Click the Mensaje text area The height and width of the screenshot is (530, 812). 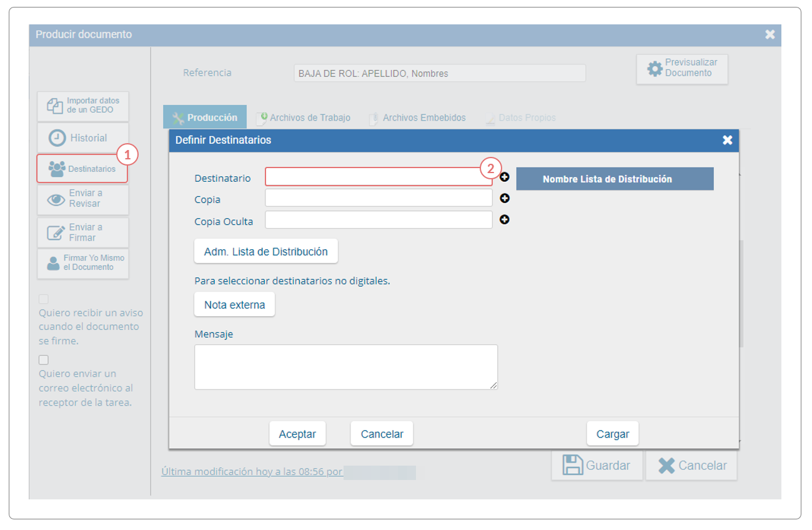point(346,367)
